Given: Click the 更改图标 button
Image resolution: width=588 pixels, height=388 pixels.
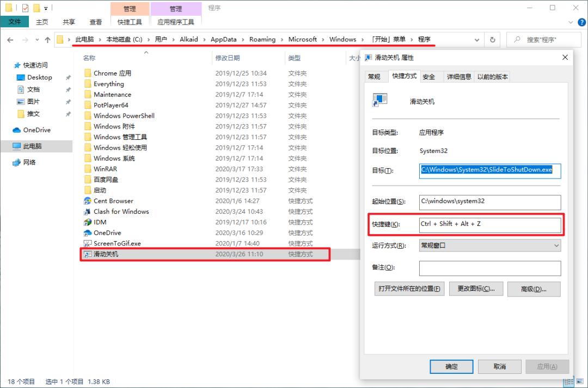Looking at the screenshot, I should 476,288.
